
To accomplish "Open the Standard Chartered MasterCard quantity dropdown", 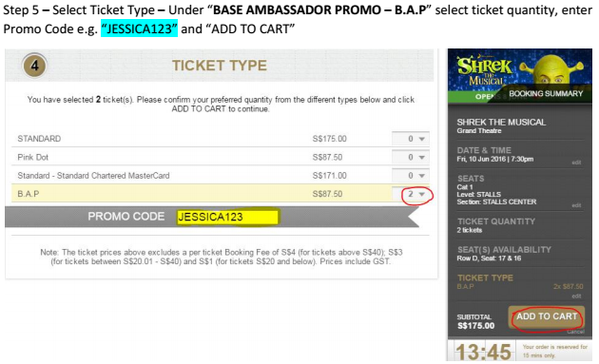I will [411, 175].
